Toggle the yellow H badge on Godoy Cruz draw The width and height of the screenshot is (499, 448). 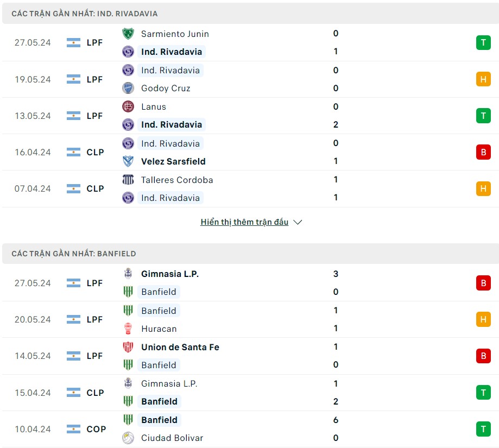483,79
